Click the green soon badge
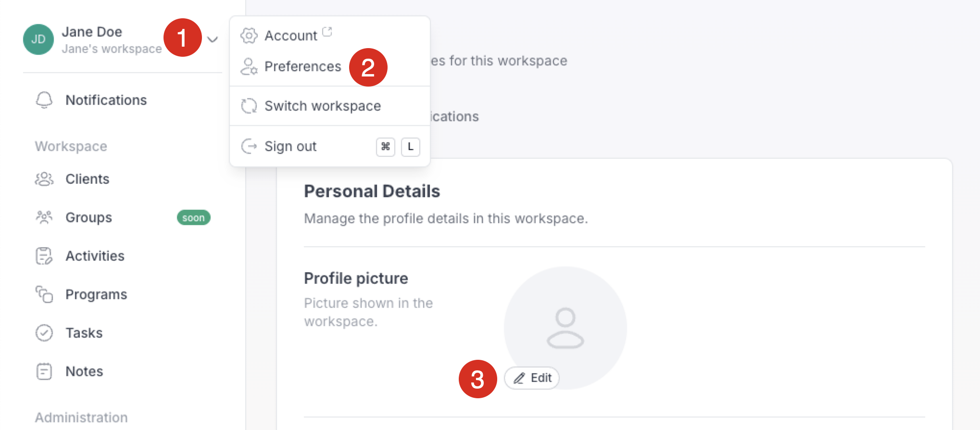Screen dimensions: 980x430 [x=194, y=217]
